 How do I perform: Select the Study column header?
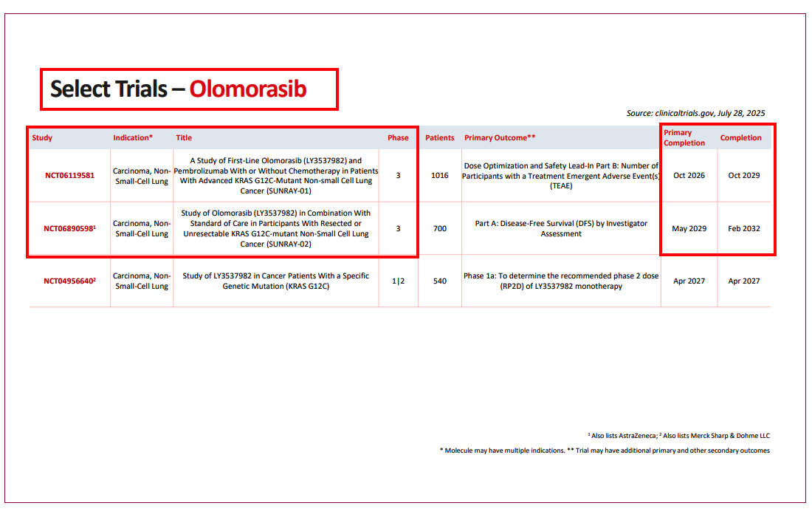point(42,138)
